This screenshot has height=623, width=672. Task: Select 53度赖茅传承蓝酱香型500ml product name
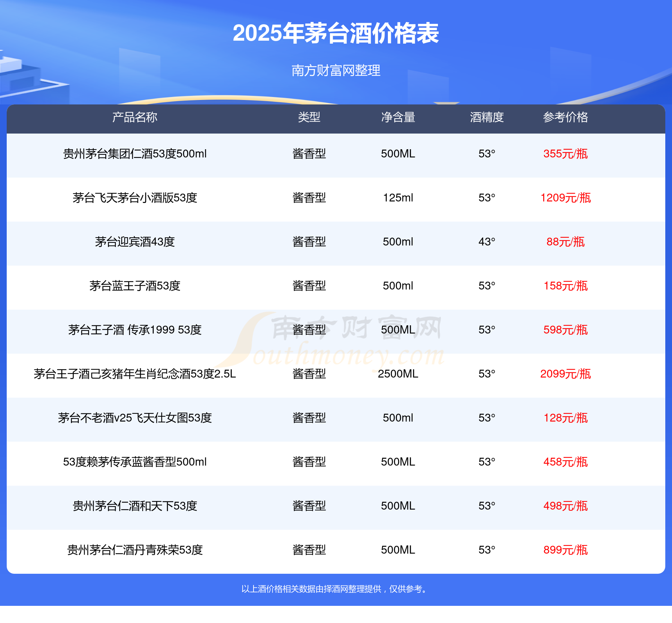[x=135, y=462]
